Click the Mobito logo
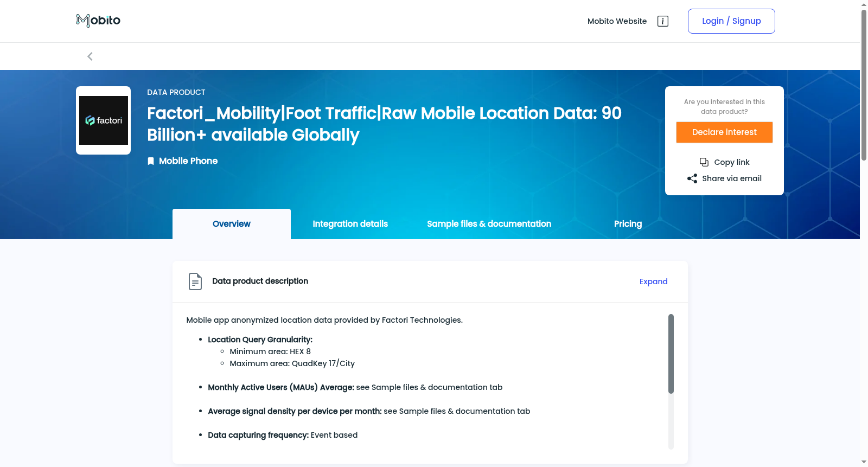 coord(98,21)
